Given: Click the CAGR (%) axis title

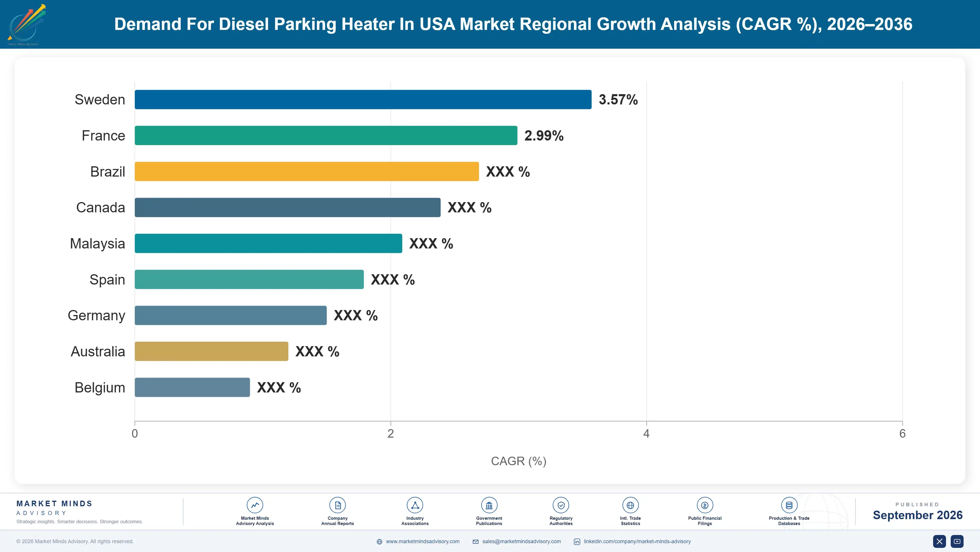Looking at the screenshot, I should 518,461.
